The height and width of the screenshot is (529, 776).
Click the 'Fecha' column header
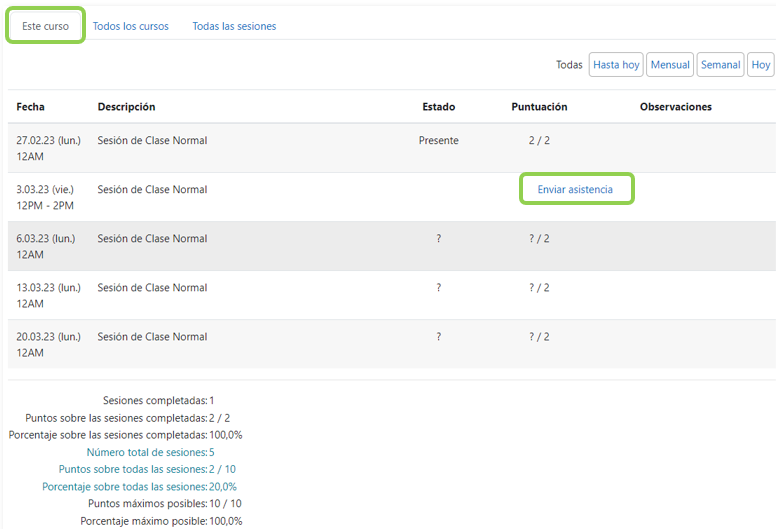[x=30, y=107]
